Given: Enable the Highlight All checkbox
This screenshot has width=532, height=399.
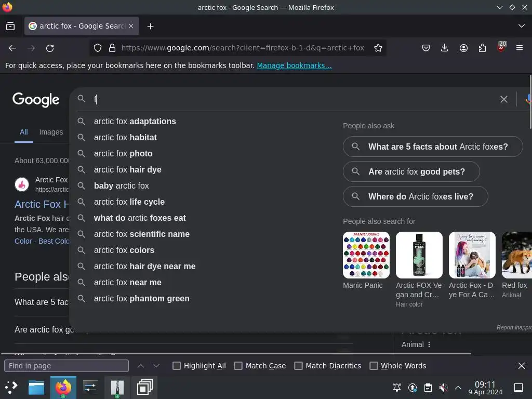Looking at the screenshot, I should point(177,366).
